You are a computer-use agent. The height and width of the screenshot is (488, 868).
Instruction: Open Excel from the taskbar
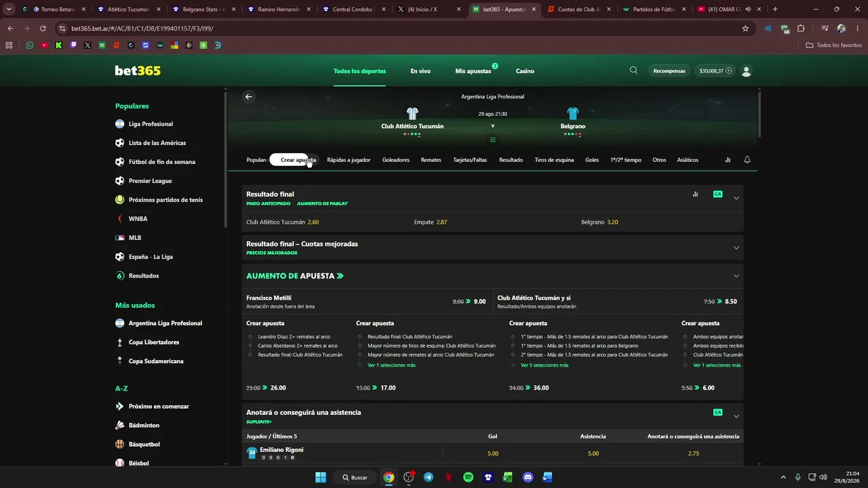point(507,477)
